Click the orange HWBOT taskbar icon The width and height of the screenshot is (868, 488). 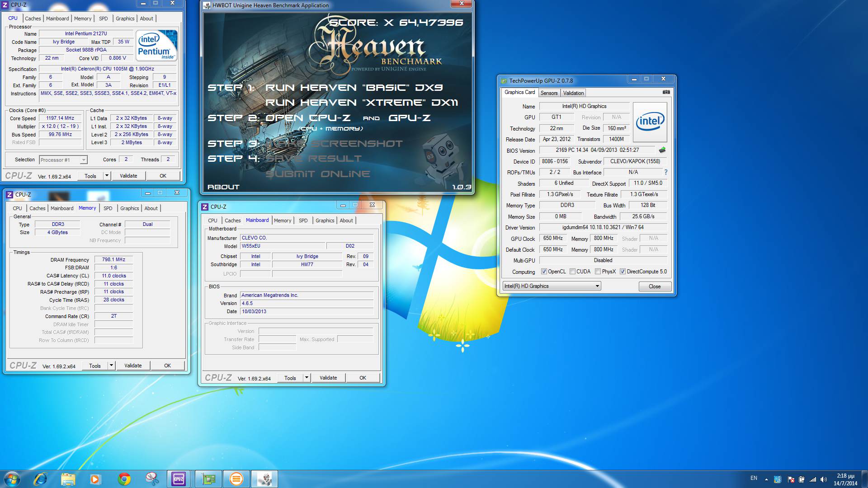(236, 479)
